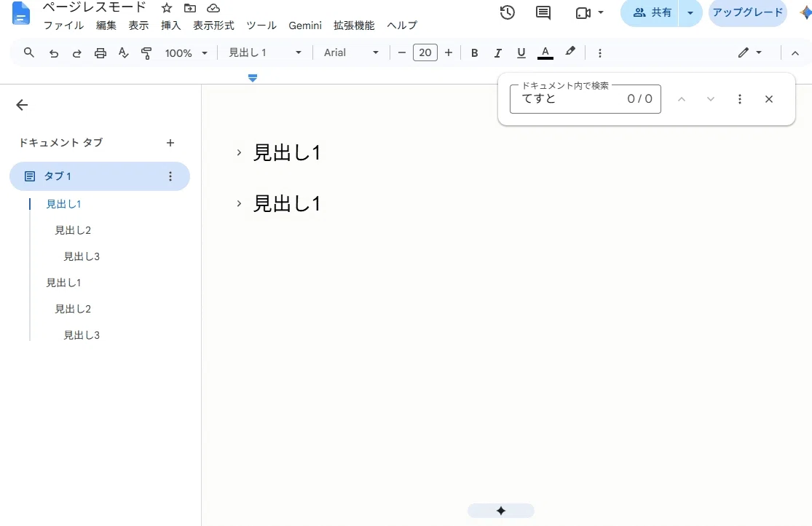This screenshot has height=526, width=812.
Task: Open the ヘルプ menu
Action: click(x=402, y=25)
